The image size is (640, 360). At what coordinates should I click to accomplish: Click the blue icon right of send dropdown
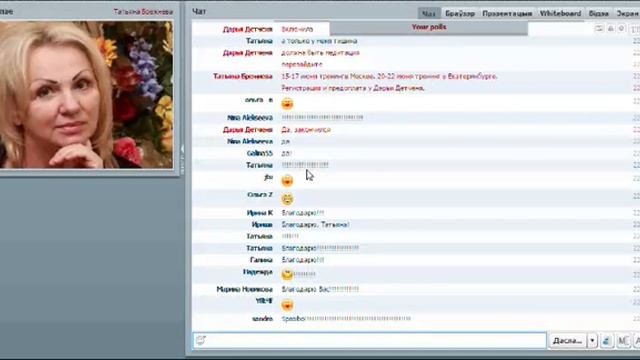(x=607, y=340)
